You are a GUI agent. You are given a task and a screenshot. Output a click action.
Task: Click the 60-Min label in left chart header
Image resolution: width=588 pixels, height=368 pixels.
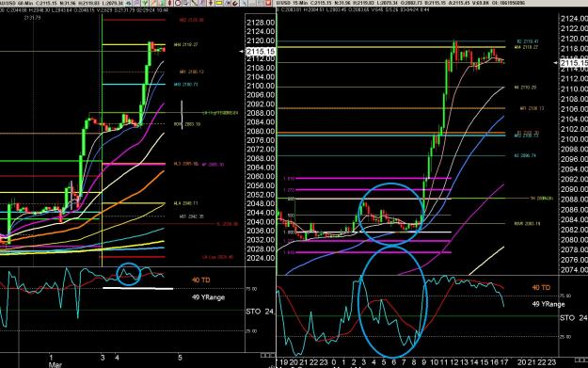[25, 4]
